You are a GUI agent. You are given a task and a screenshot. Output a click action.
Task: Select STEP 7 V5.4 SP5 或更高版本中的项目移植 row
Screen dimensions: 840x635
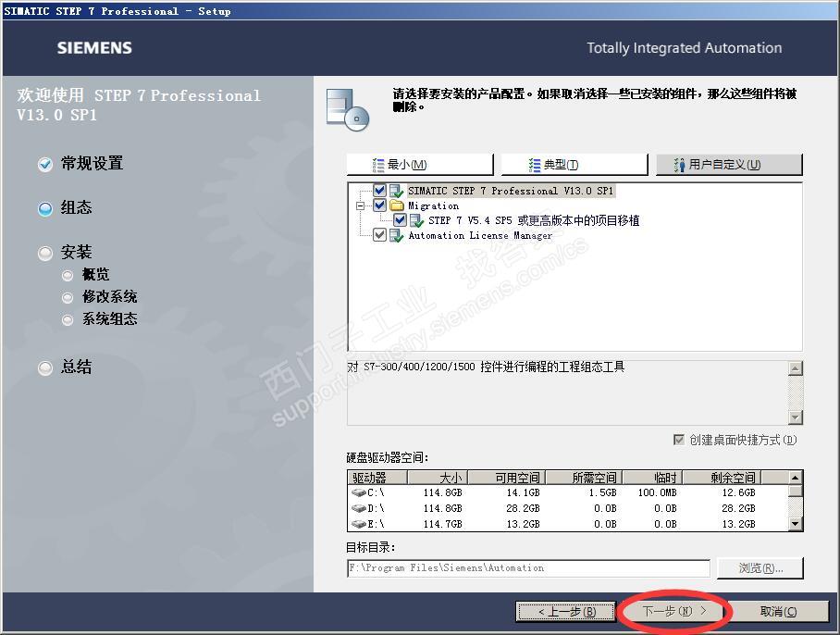click(534, 220)
